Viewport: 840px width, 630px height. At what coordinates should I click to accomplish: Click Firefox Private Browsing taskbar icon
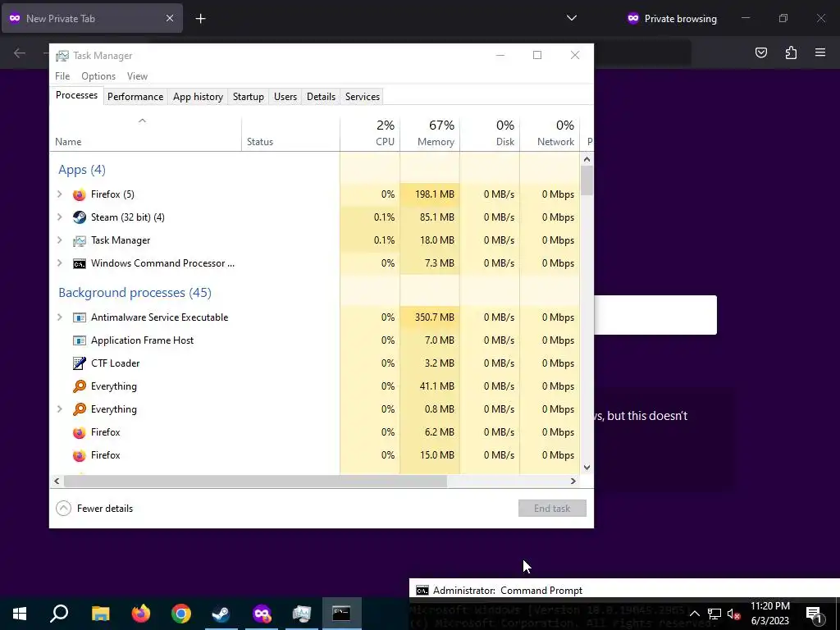(262, 614)
